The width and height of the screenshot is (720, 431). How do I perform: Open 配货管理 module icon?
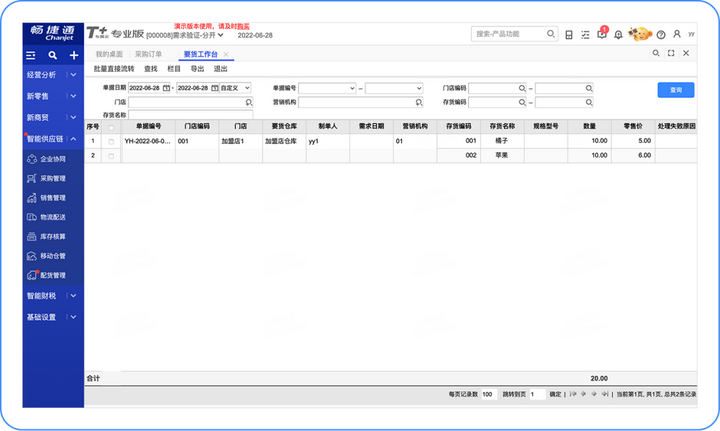[32, 275]
